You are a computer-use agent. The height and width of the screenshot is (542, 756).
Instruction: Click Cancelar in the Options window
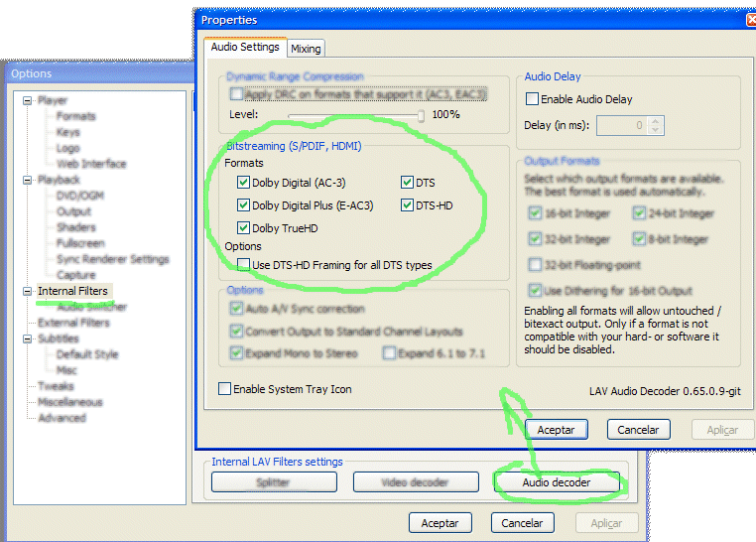click(522, 523)
